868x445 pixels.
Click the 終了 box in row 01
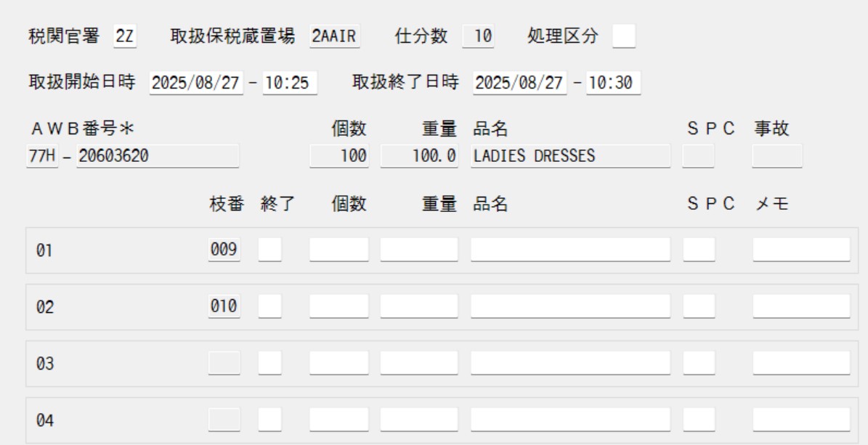point(270,250)
